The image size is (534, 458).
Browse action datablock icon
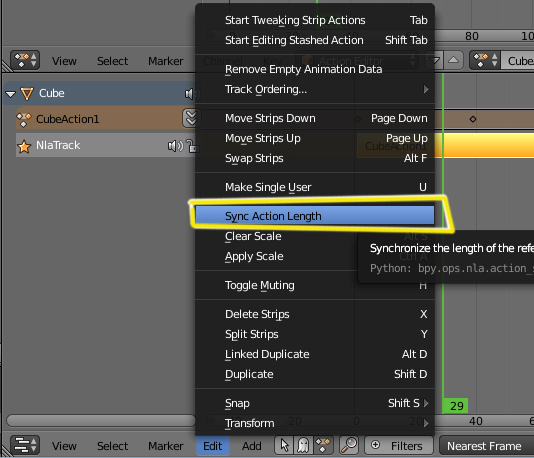pos(485,60)
